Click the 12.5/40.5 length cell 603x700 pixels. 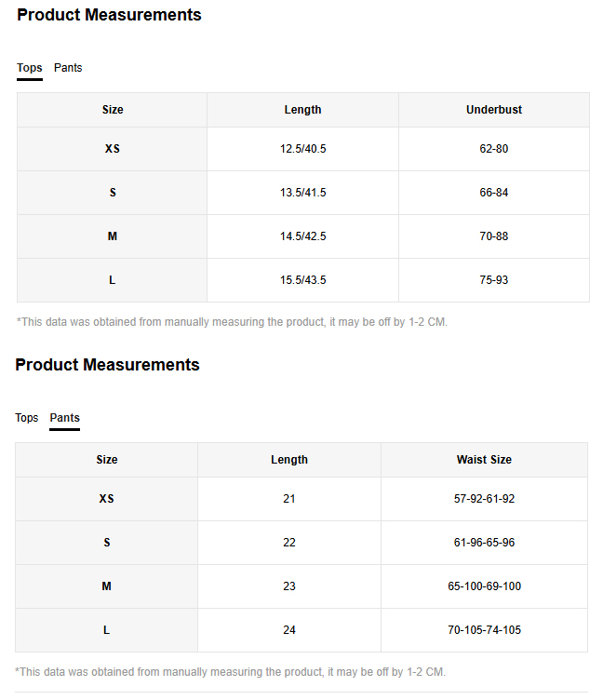click(302, 149)
